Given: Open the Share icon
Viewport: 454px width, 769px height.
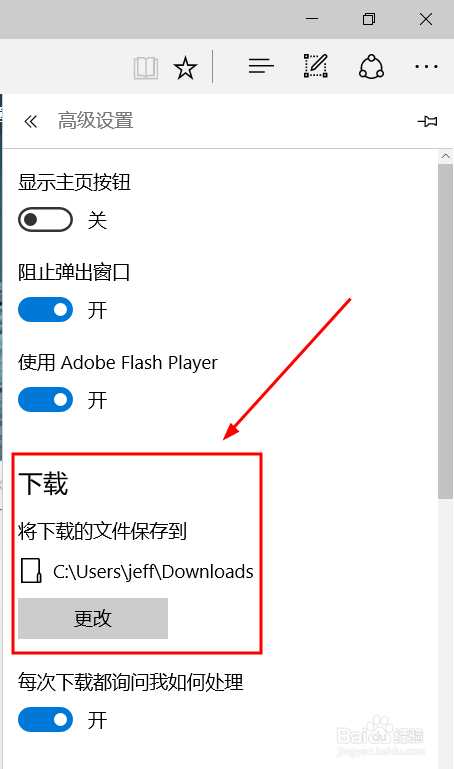Looking at the screenshot, I should [x=371, y=66].
